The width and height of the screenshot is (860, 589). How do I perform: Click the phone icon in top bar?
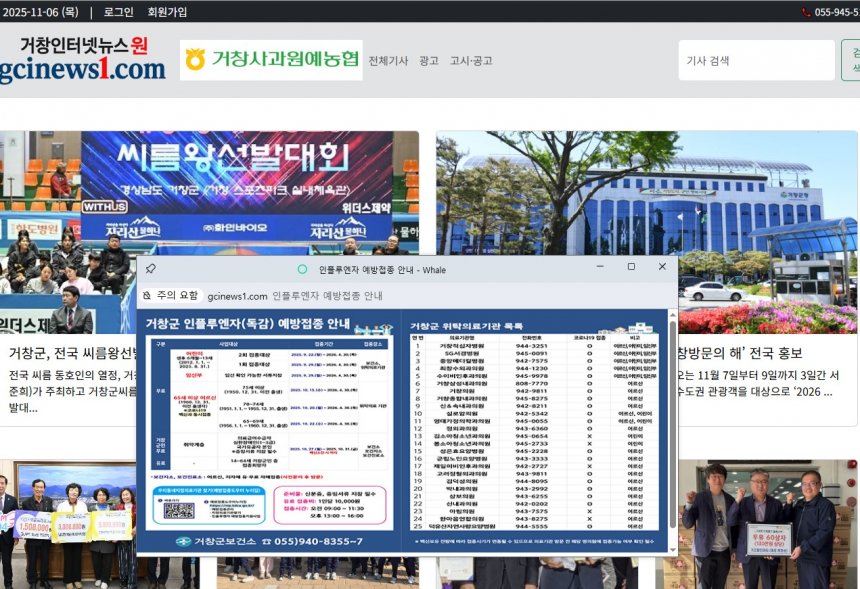pyautogui.click(x=806, y=12)
